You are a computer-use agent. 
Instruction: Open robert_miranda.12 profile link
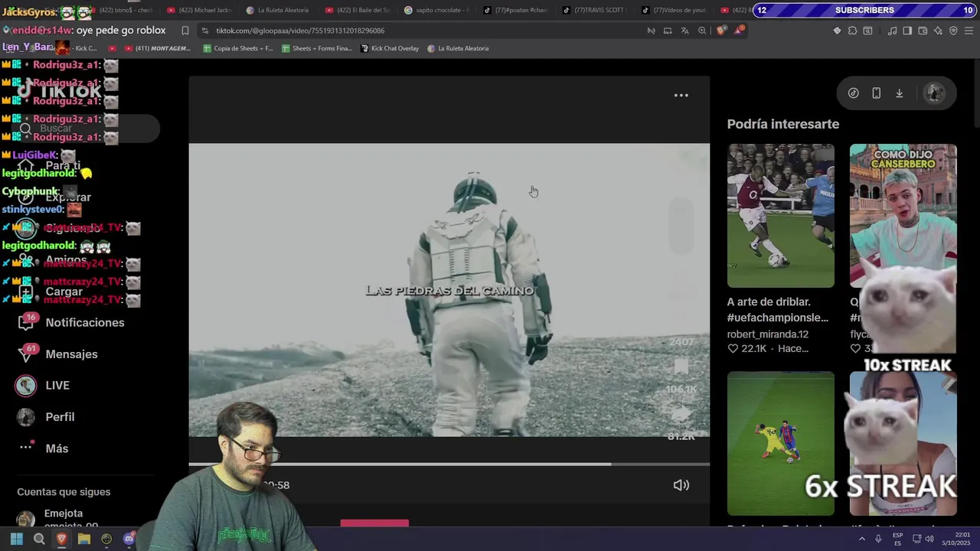(x=767, y=334)
